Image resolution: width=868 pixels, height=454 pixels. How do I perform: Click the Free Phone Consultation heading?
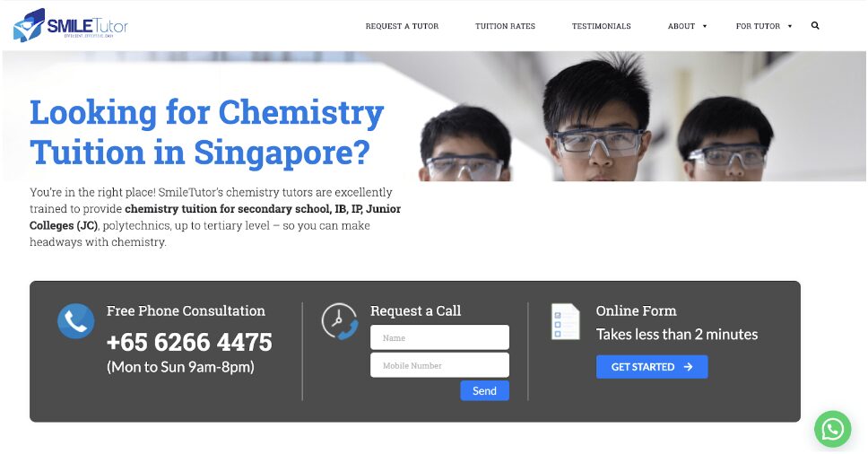pyautogui.click(x=186, y=311)
